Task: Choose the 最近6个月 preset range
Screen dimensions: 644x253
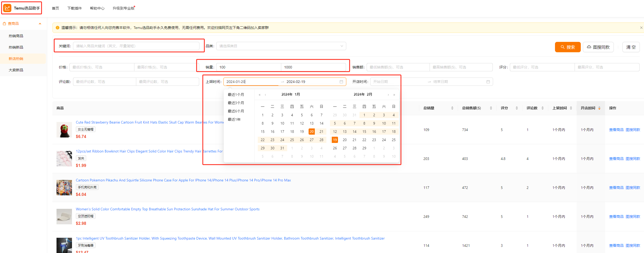Action: click(236, 111)
